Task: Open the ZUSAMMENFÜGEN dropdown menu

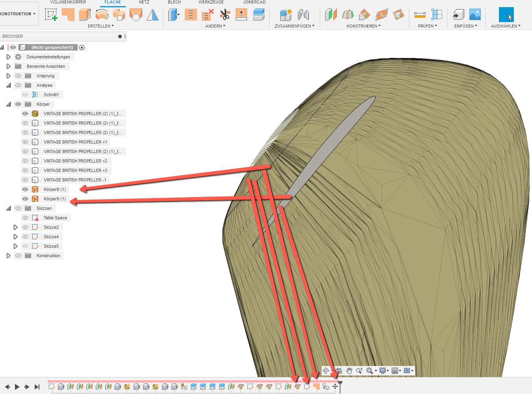Action: click(294, 26)
